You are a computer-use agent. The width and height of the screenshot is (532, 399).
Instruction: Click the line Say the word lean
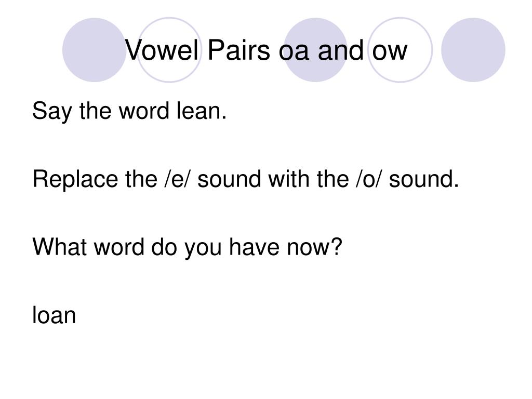(129, 111)
